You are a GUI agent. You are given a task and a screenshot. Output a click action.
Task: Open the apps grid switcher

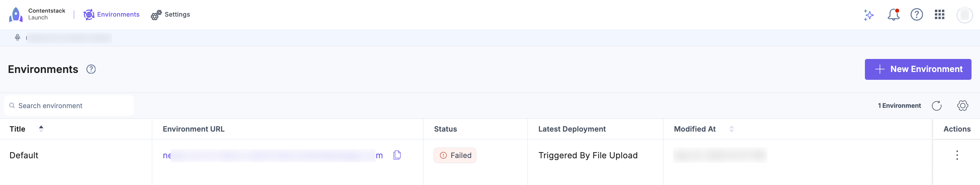point(940,14)
